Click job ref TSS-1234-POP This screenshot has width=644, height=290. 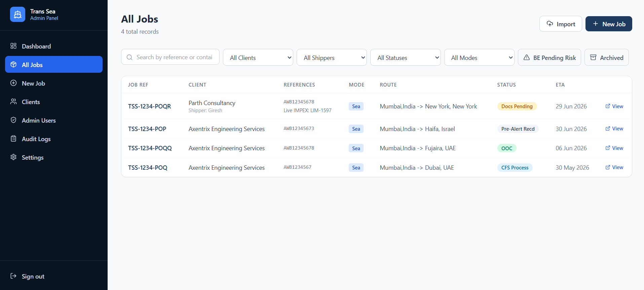[147, 129]
